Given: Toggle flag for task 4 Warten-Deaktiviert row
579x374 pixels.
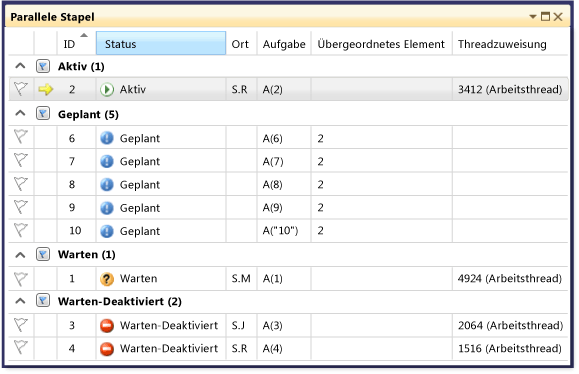Looking at the screenshot, I should (21, 348).
